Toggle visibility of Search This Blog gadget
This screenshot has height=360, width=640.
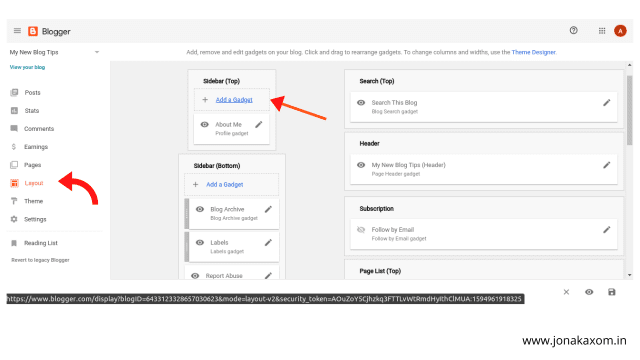[x=361, y=103]
